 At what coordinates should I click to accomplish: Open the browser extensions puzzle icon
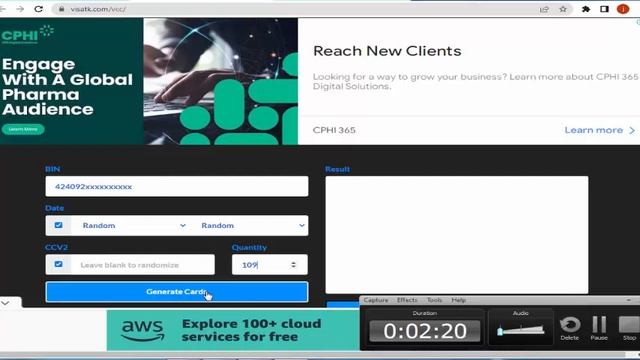(586, 9)
